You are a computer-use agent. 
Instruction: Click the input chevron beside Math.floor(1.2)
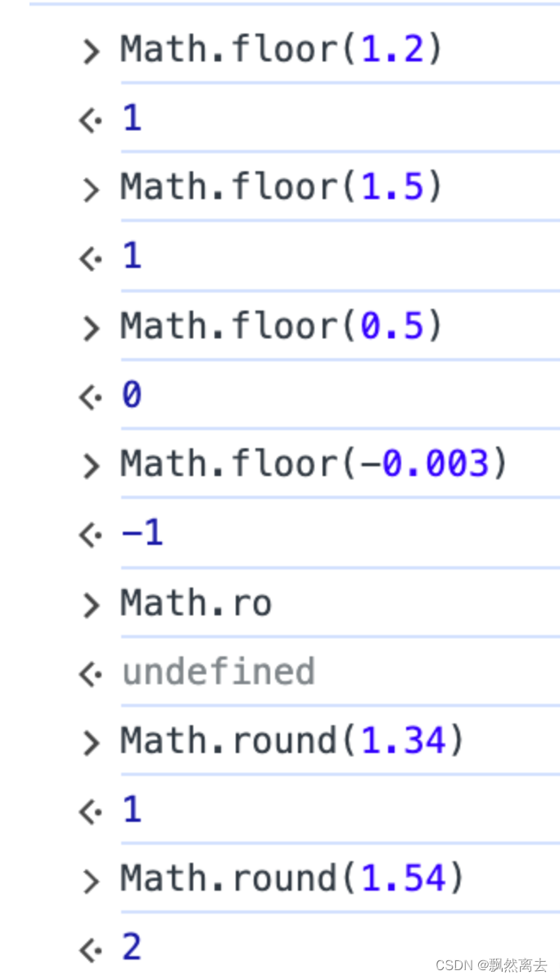pyautogui.click(x=91, y=52)
